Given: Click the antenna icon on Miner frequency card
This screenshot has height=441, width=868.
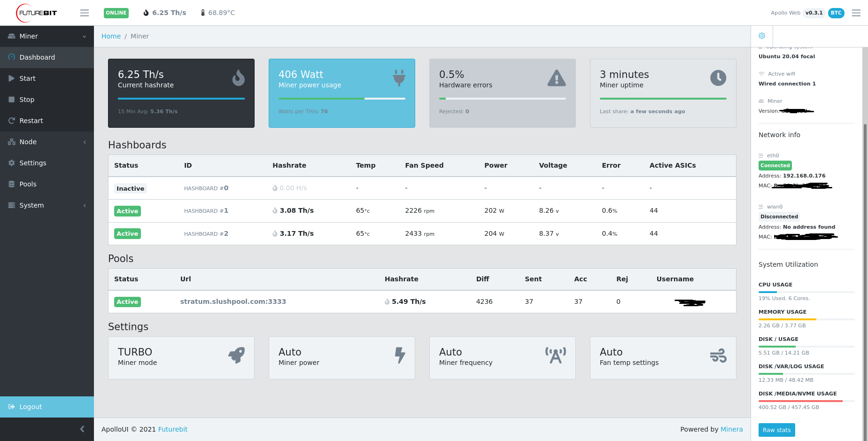Looking at the screenshot, I should (556, 355).
